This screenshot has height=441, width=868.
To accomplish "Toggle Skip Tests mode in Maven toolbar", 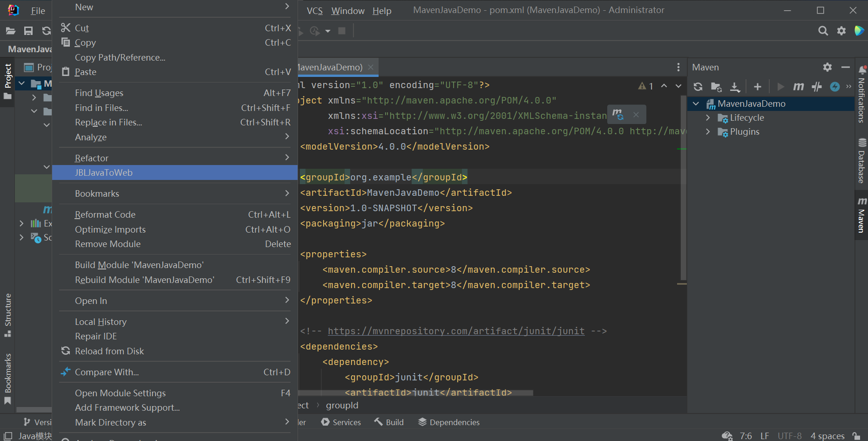I will pyautogui.click(x=835, y=87).
